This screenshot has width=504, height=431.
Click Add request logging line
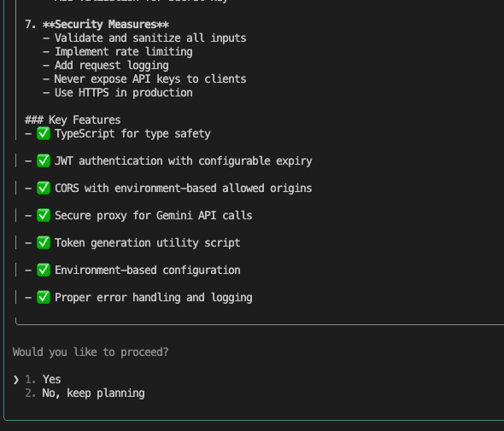click(112, 66)
